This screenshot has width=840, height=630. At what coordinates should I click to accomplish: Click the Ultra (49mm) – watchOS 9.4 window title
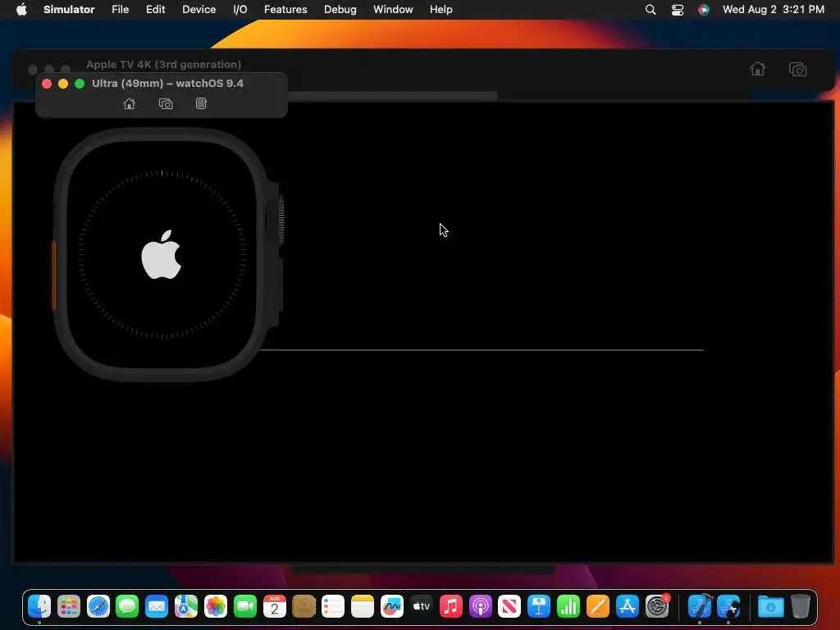click(167, 84)
